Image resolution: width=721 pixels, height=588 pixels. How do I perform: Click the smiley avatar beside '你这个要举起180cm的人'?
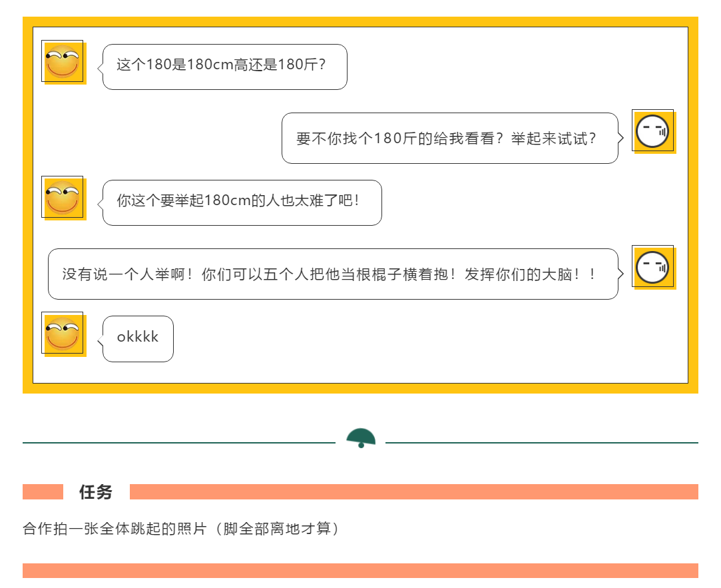coord(63,198)
